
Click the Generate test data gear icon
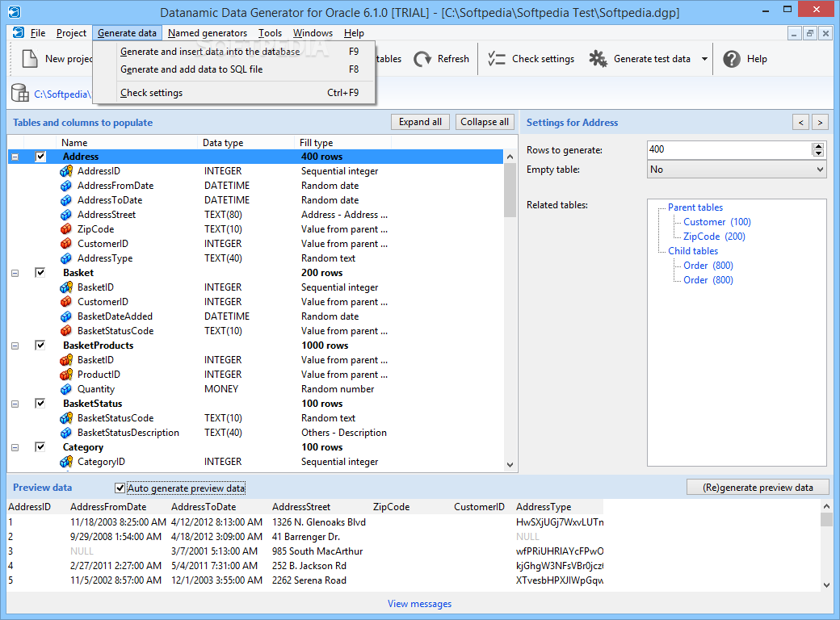[598, 59]
